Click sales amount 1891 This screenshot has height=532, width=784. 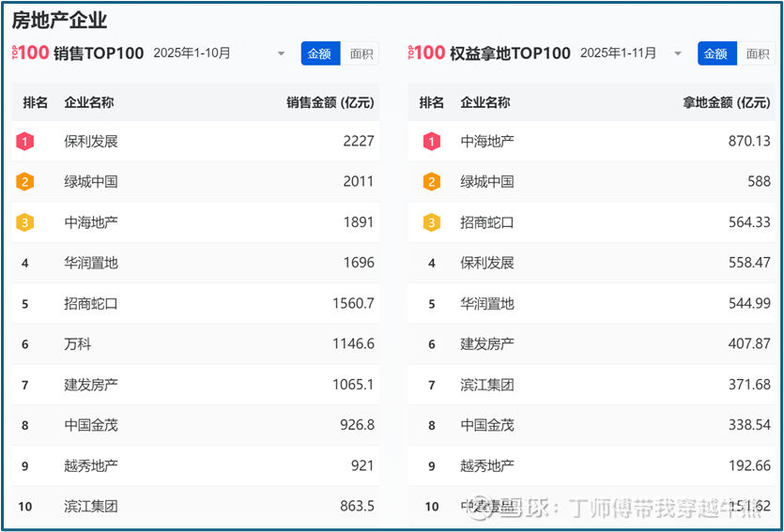359,222
